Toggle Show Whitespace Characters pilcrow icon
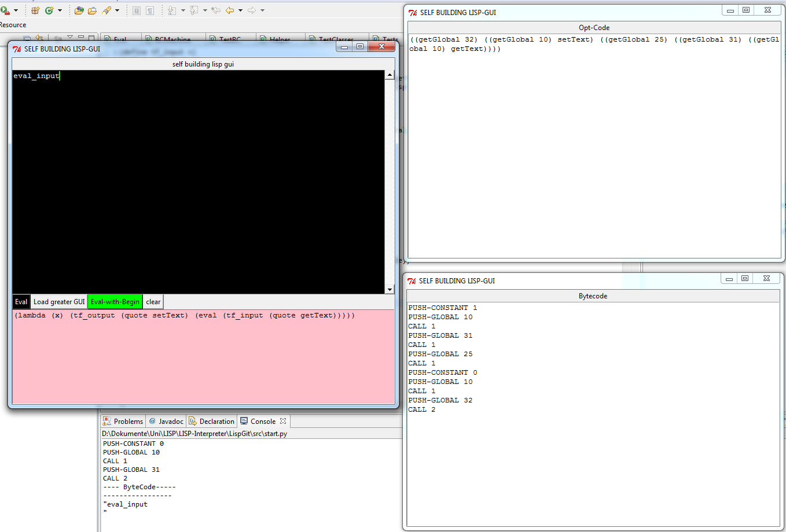 coord(150,10)
